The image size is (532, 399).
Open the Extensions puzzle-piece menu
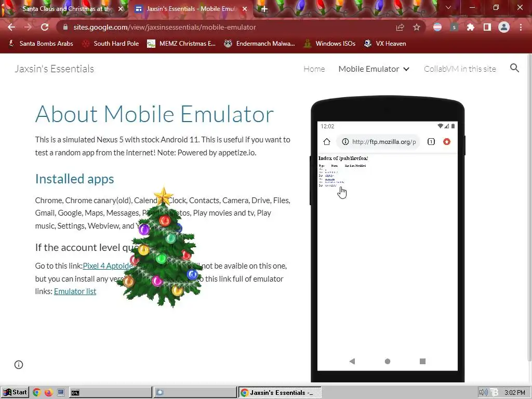coord(470,27)
